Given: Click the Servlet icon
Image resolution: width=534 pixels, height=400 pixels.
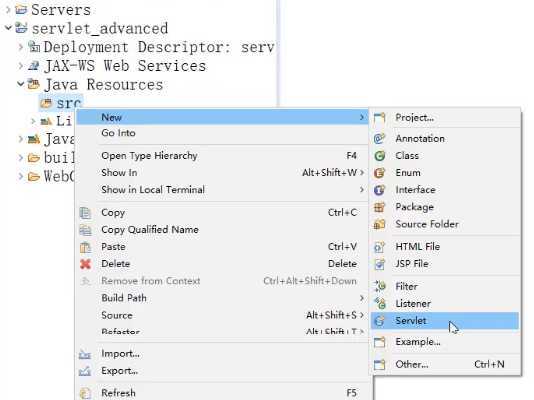Looking at the screenshot, I should point(379,321).
